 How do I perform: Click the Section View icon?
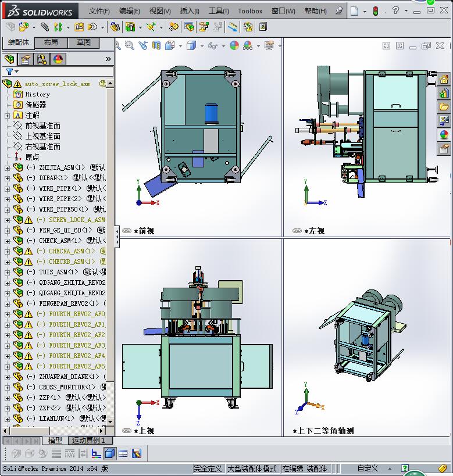point(156,46)
